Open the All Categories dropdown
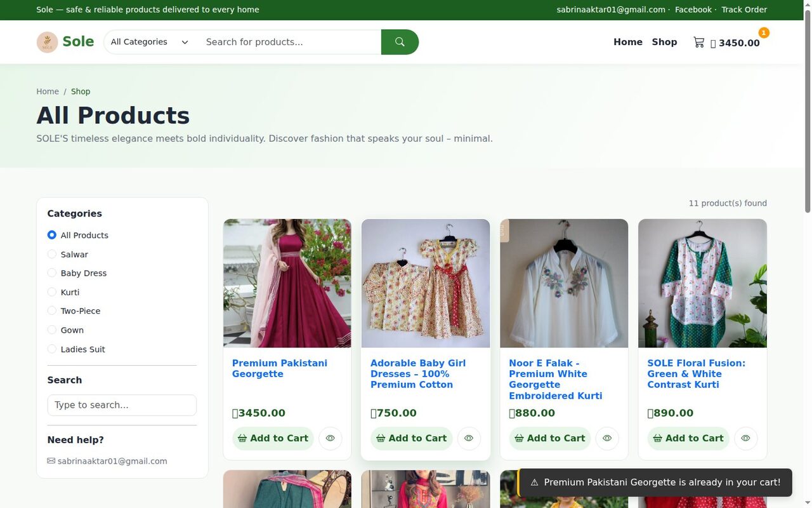The image size is (812, 508). [150, 42]
